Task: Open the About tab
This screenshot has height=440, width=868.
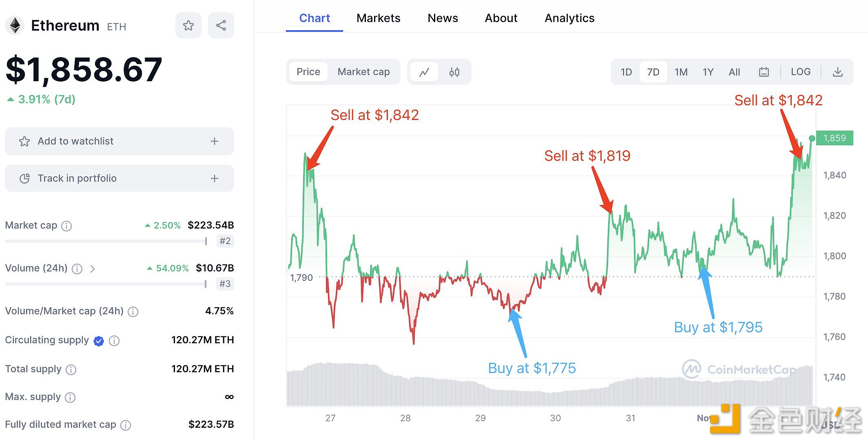Action: click(501, 18)
